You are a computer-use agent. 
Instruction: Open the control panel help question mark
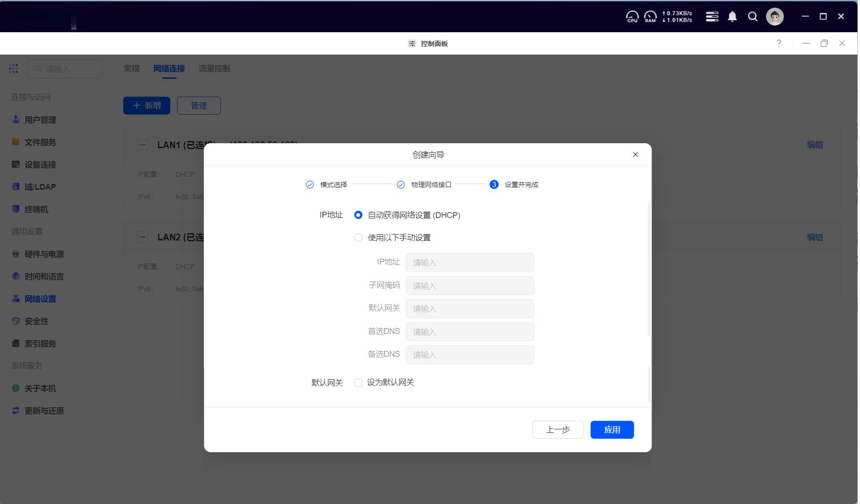click(x=778, y=43)
